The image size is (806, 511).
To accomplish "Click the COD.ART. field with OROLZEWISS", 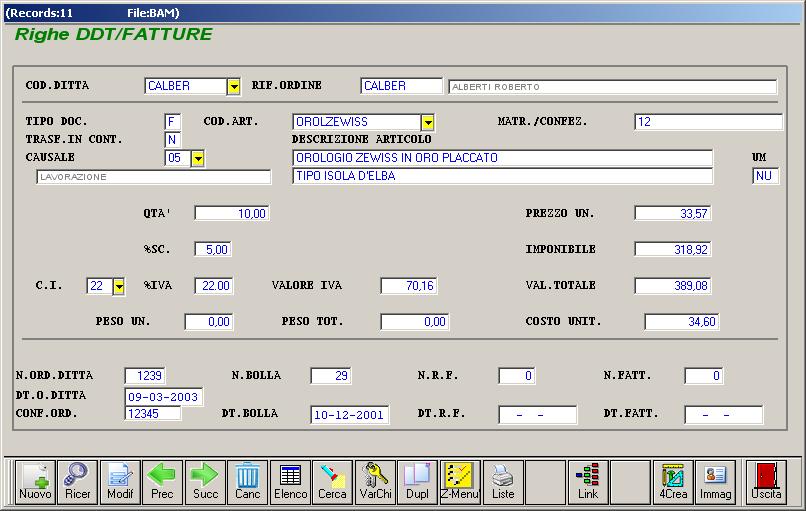I will (357, 122).
